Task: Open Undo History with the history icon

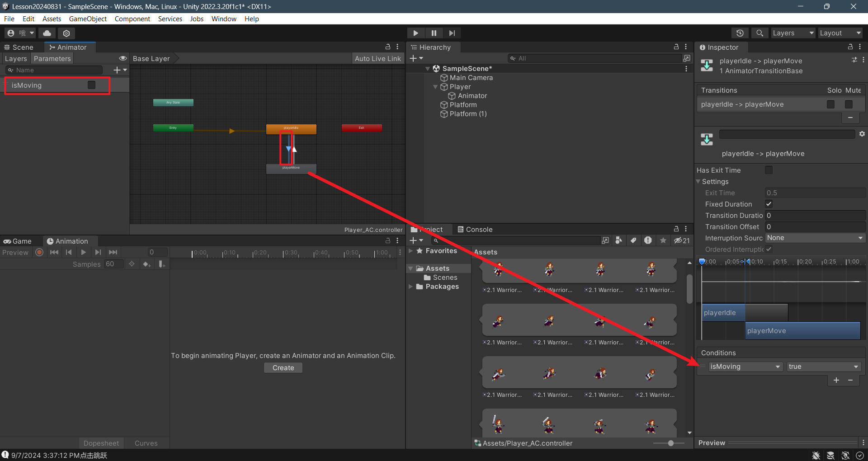Action: coord(740,33)
